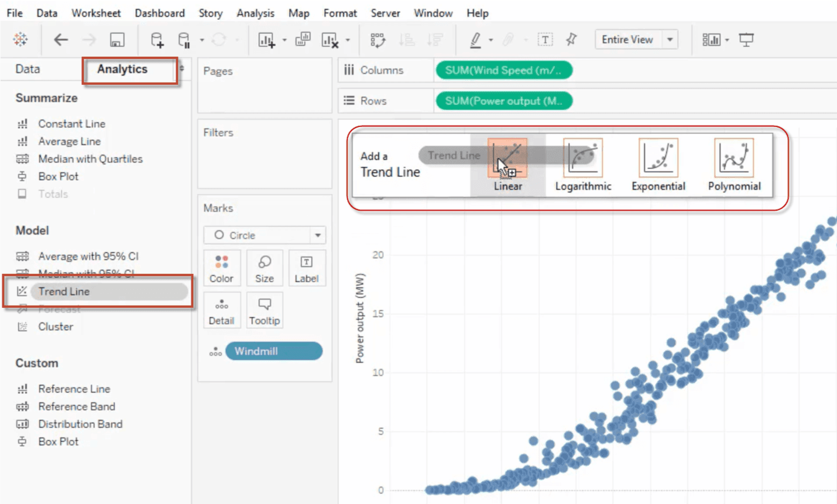Viewport: 837px width, 504px height.
Task: Open the Tooltip editor from the Marks card
Action: tap(265, 310)
